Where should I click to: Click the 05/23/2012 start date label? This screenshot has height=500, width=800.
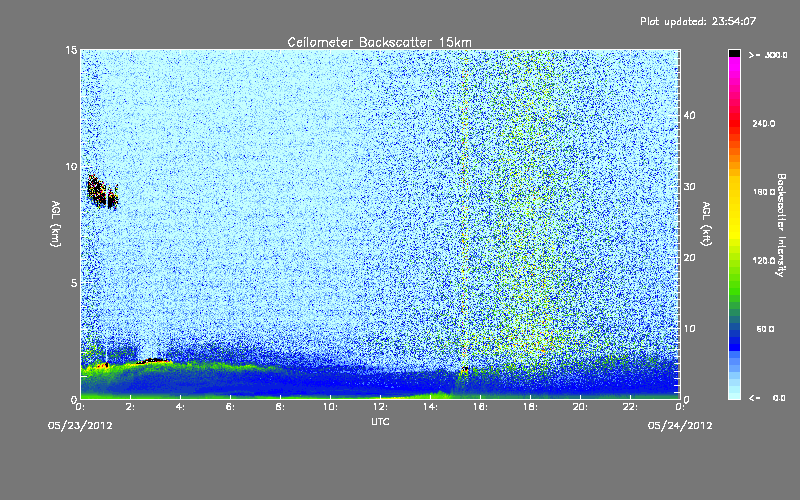coord(80,426)
